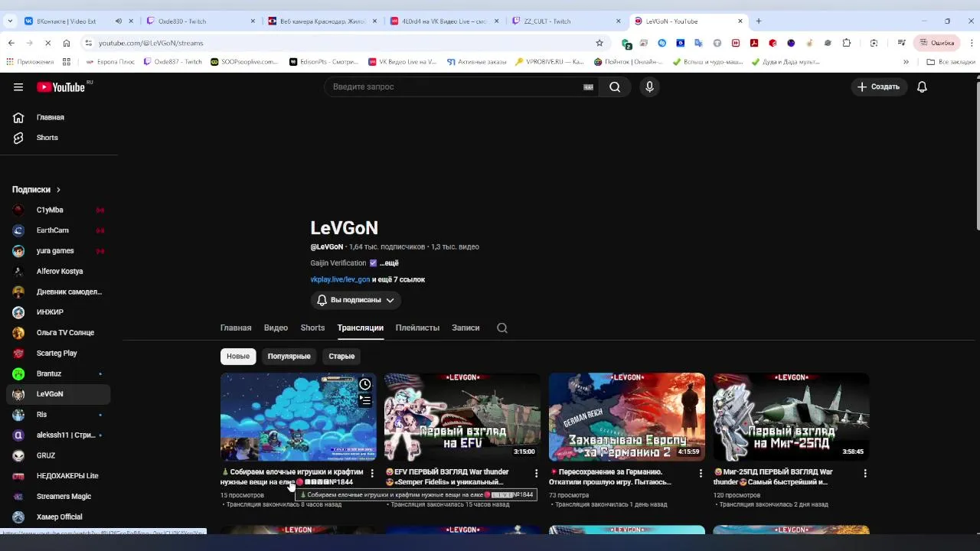Screen dimensions: 980x551
Task: Stop page loading with the X button
Action: coord(47,44)
